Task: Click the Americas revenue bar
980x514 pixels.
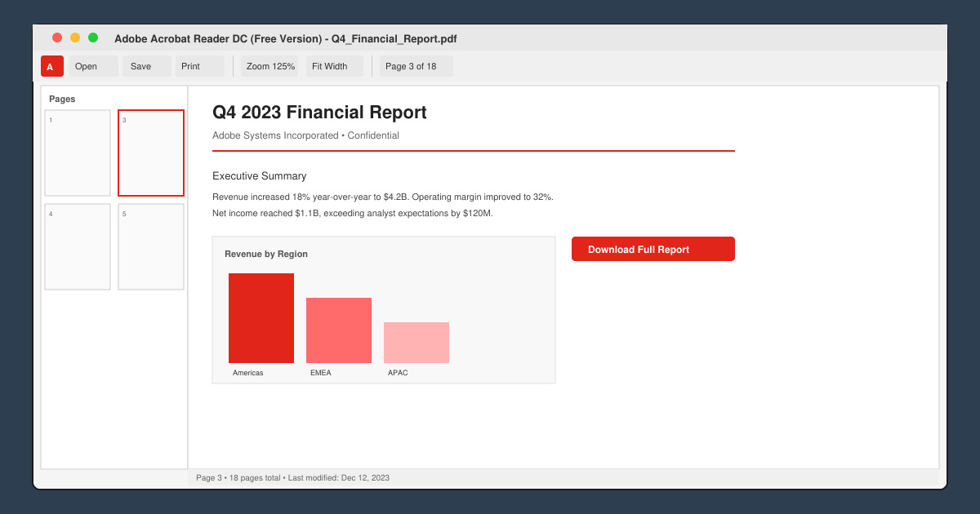Action: (261, 318)
